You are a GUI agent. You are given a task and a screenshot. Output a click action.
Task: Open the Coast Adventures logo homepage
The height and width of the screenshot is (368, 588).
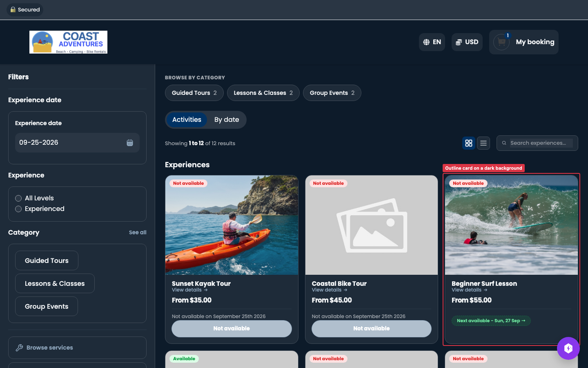click(68, 42)
